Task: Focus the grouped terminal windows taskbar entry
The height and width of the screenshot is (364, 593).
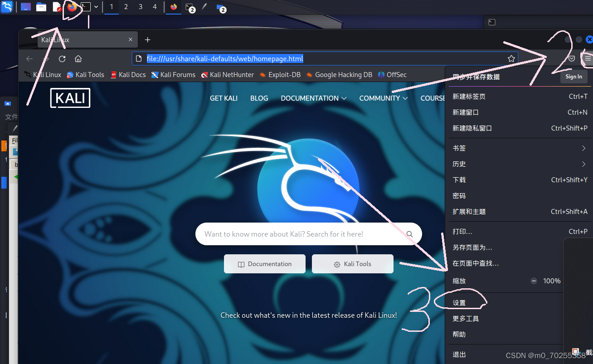Action: 190,7
